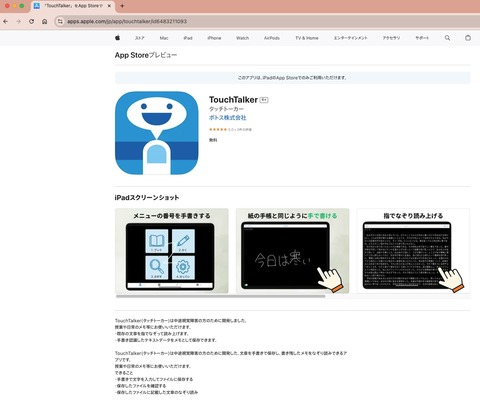Click the App Store プレビュー heading link
The image size is (480, 401).
(x=146, y=55)
